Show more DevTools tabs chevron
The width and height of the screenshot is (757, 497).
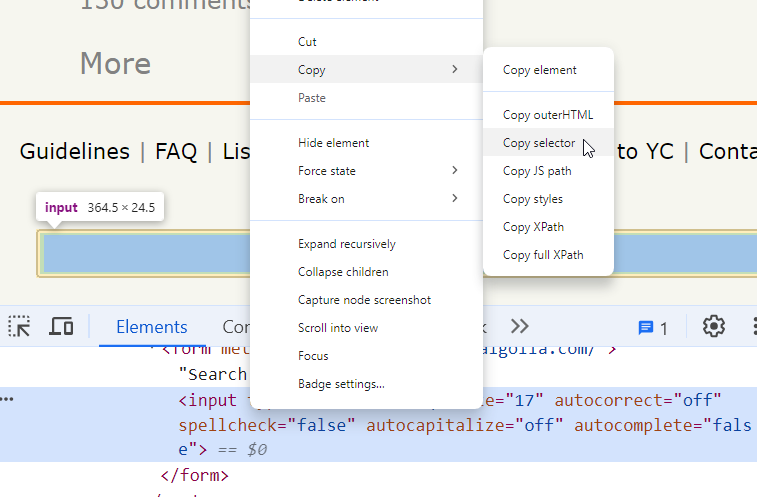519,326
